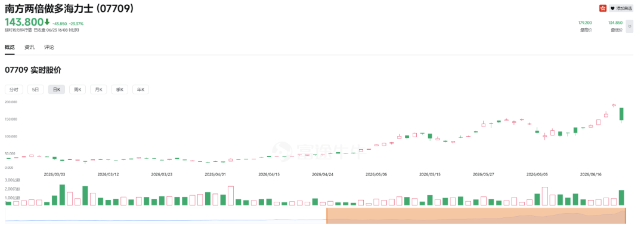Image resolution: width=644 pixels, height=231 pixels.
Task: Click the left handle of orange range
Action: (327, 216)
